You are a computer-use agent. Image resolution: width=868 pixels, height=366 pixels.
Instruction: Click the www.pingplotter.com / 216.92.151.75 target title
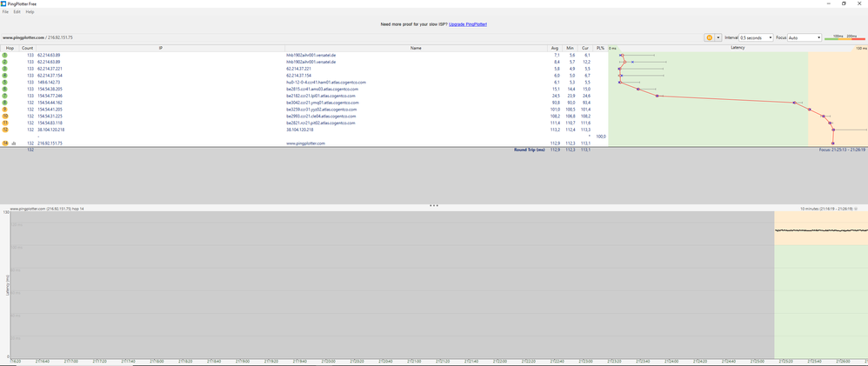click(37, 37)
